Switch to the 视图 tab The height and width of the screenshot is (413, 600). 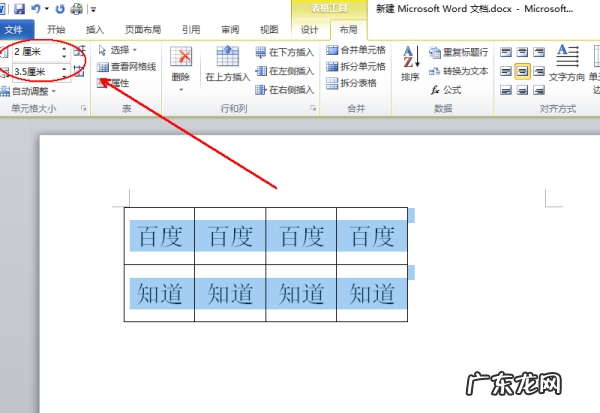[x=269, y=29]
